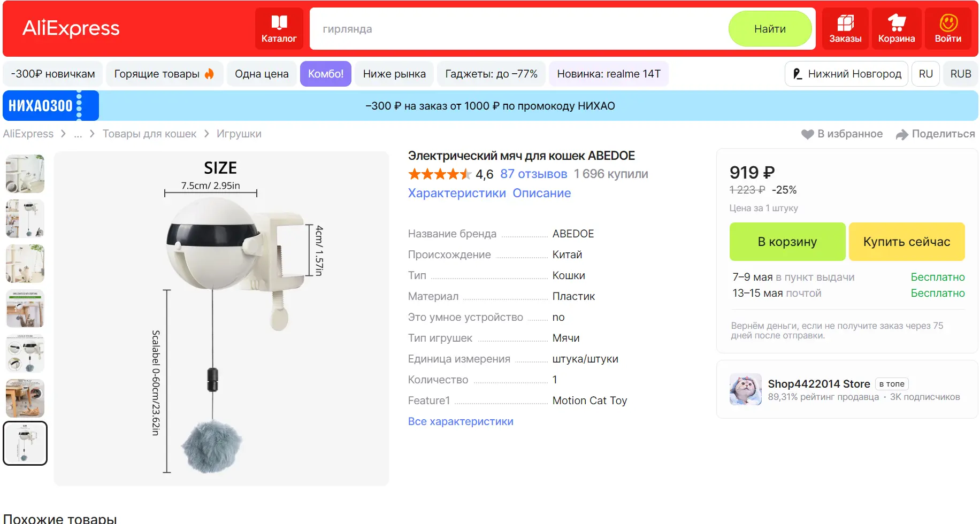The height and width of the screenshot is (524, 980).
Task: Click the В корзину button
Action: click(787, 242)
